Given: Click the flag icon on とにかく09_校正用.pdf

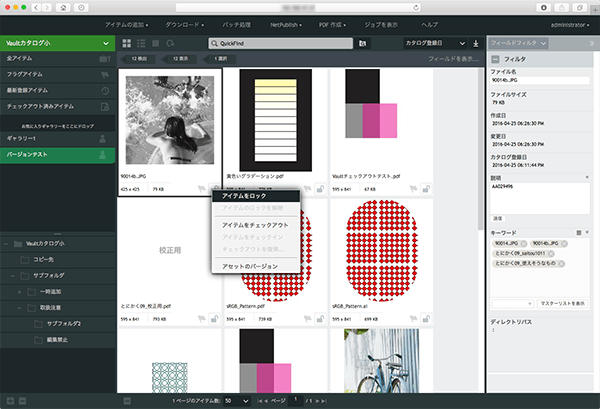Looking at the screenshot, I should 202,319.
